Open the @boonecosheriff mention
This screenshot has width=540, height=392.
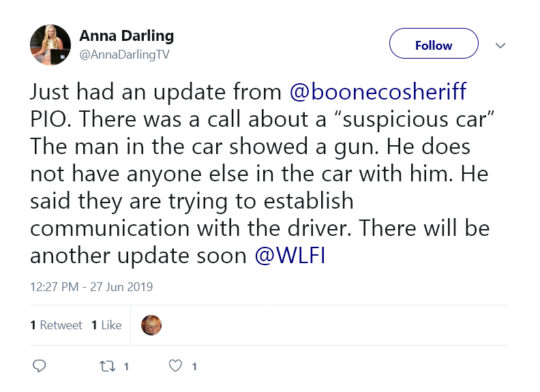(x=378, y=92)
